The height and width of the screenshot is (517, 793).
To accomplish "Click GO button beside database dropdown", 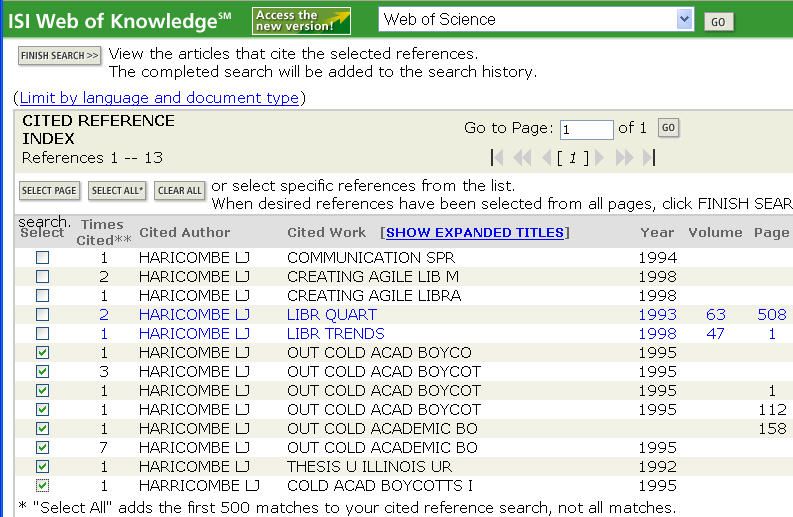I will click(719, 22).
